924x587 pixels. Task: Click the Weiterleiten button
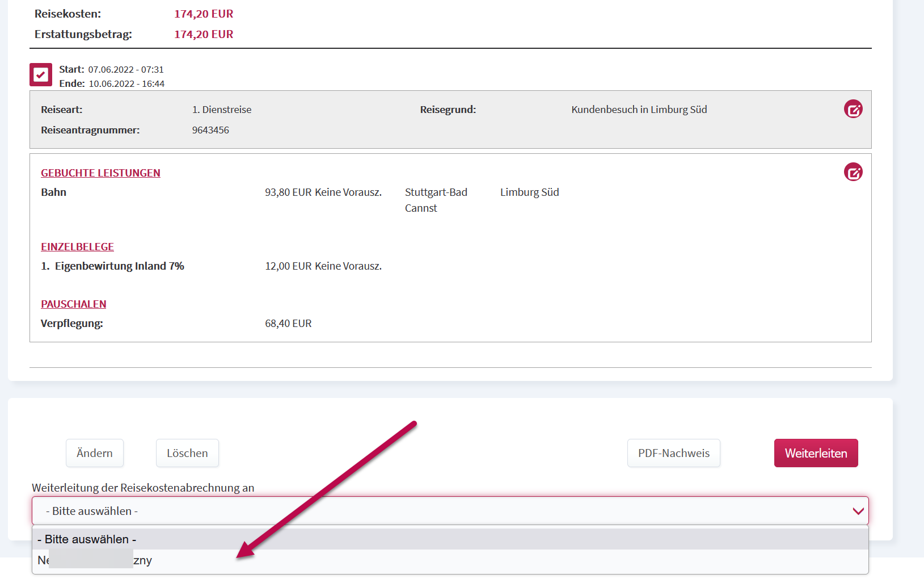pos(816,453)
